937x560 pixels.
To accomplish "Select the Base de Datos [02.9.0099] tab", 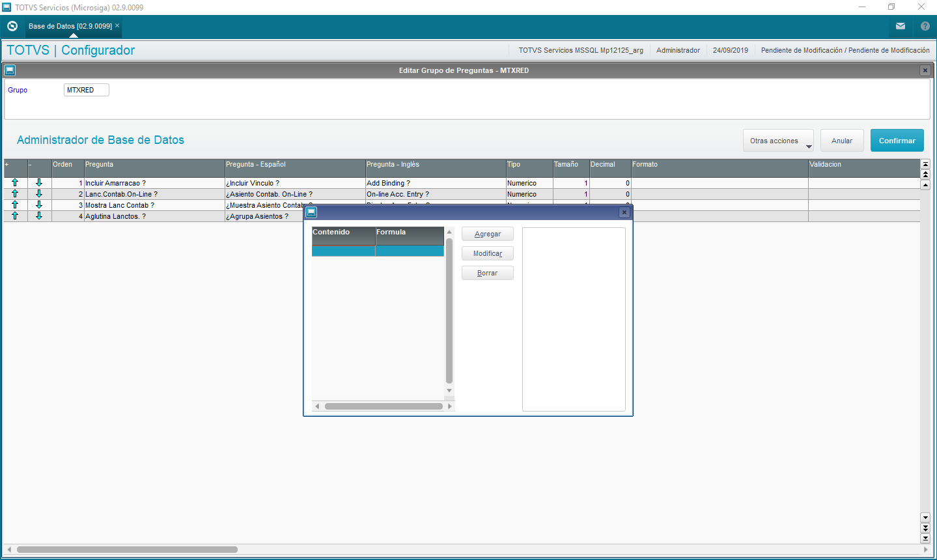I will coord(70,26).
